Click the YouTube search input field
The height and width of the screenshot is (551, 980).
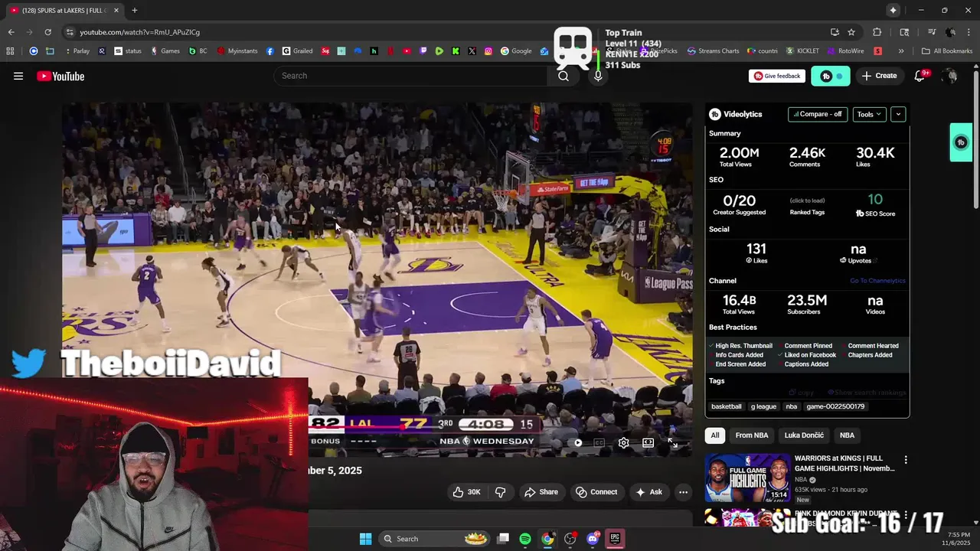tap(410, 76)
